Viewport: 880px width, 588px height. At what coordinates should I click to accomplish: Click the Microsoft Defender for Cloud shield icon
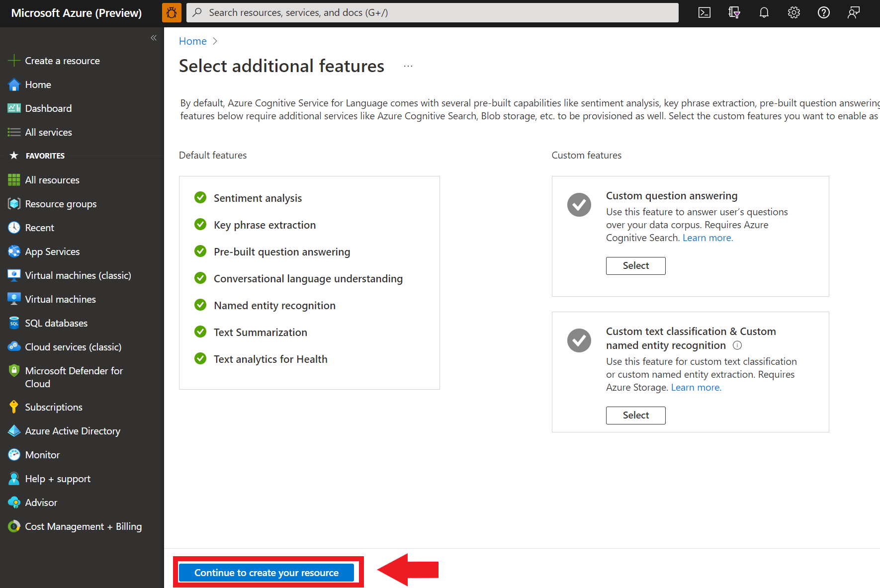pos(14,371)
